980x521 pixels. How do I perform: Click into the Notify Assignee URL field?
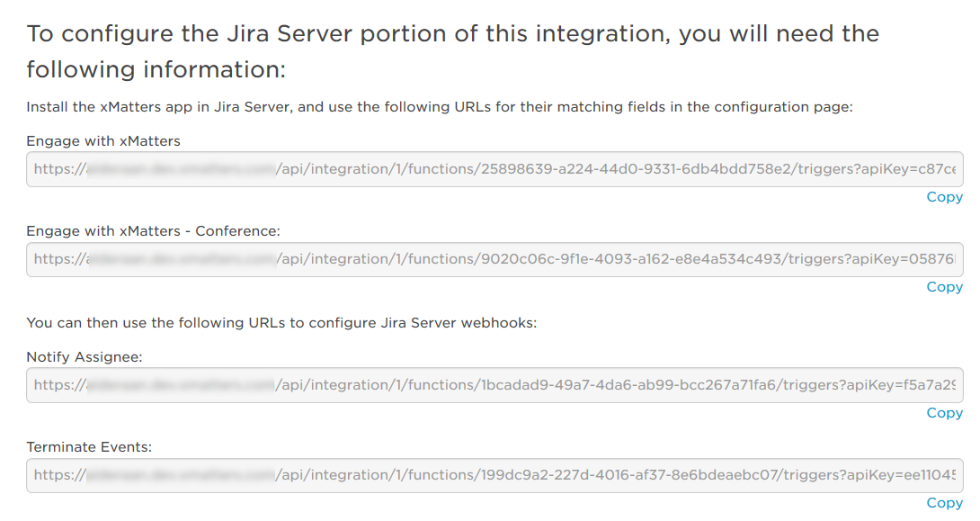pyautogui.click(x=494, y=385)
